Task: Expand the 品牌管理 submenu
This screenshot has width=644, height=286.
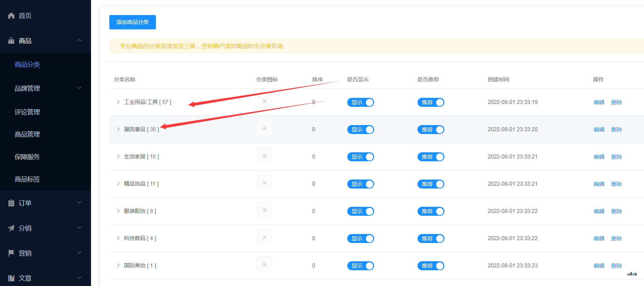Action: [79, 88]
